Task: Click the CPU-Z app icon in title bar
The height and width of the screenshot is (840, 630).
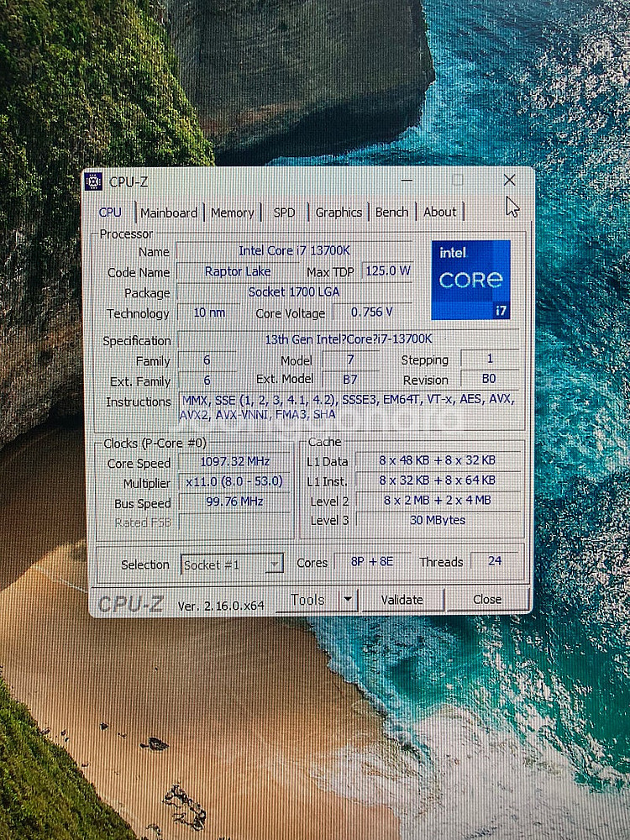Action: click(x=94, y=181)
